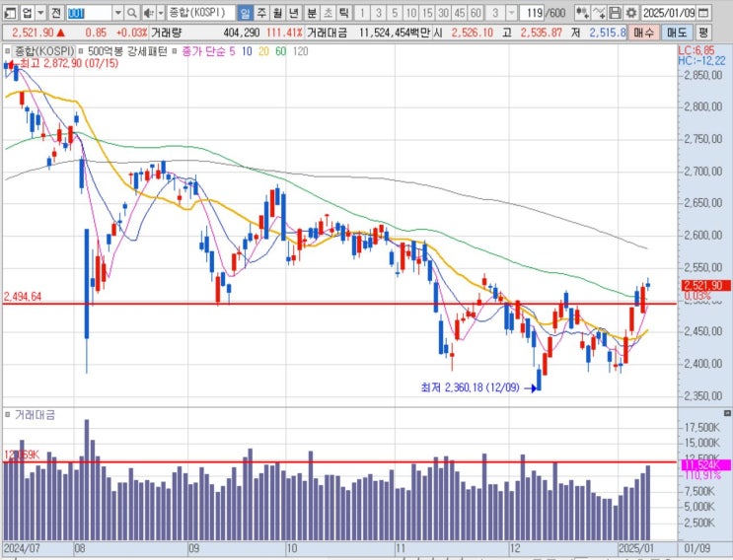
Task: Click the moving average 20 label
Action: [x=263, y=51]
